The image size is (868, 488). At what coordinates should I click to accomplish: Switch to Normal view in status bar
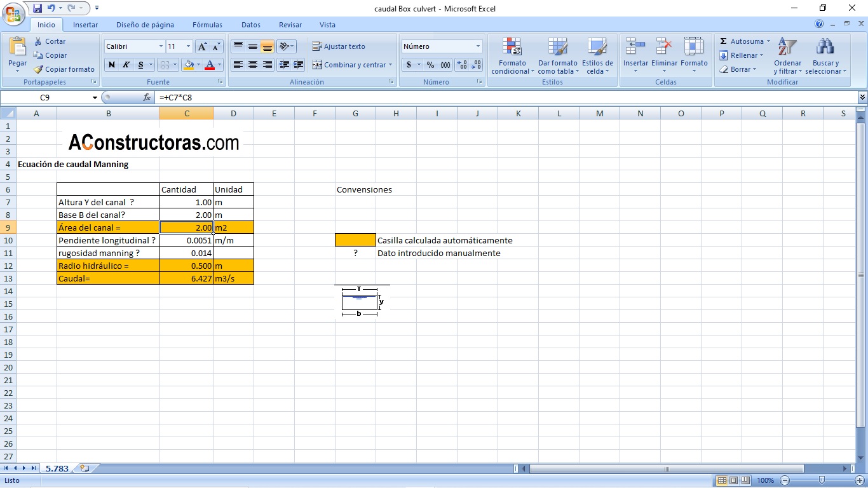(722, 480)
